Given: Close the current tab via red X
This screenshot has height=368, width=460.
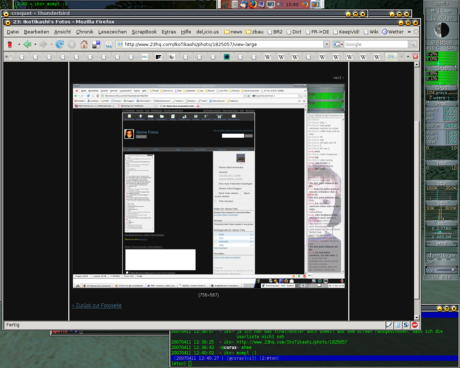Looking at the screenshot, I should tap(415, 57).
